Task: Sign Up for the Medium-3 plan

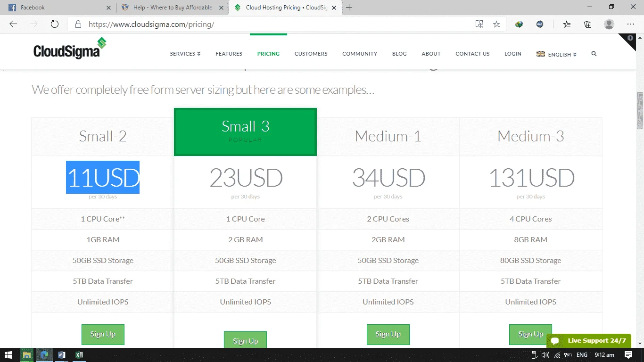Action: point(530,334)
